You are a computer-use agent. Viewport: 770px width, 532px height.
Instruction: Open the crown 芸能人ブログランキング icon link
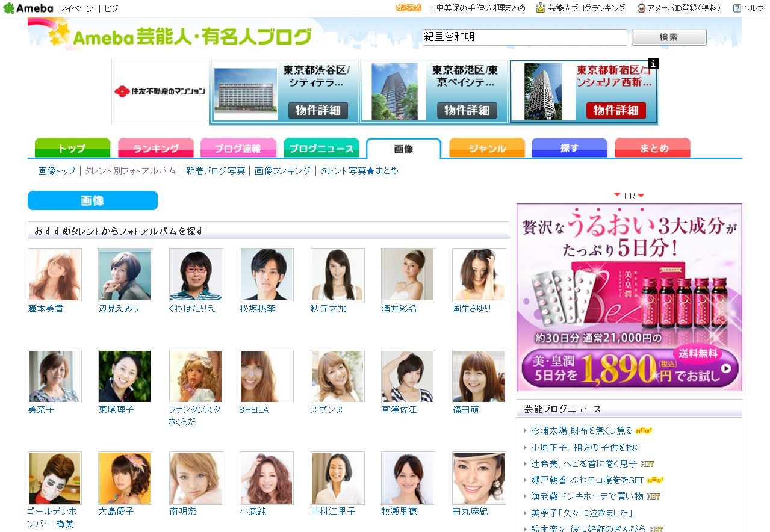[540, 8]
